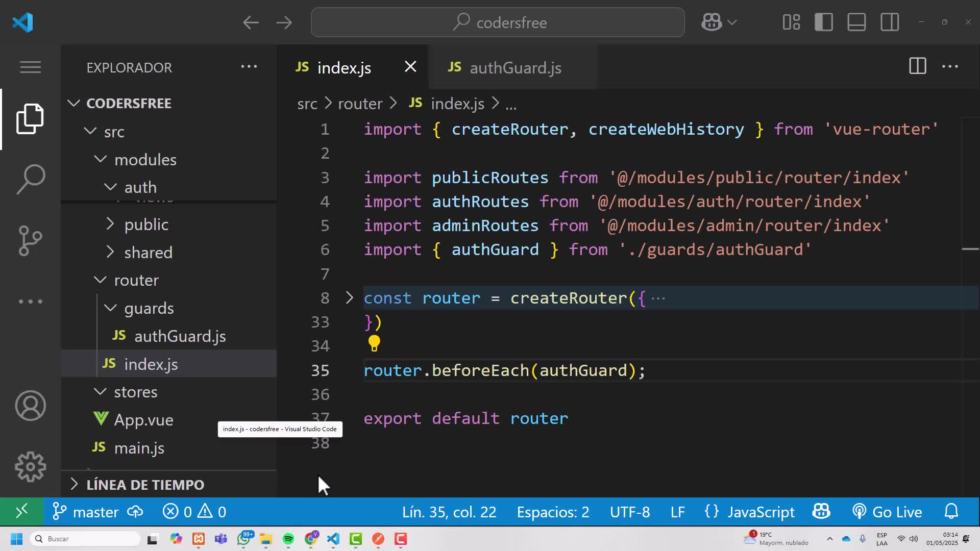The height and width of the screenshot is (551, 980).
Task: Open Microsoft Teams from the taskbar
Action: (x=221, y=539)
